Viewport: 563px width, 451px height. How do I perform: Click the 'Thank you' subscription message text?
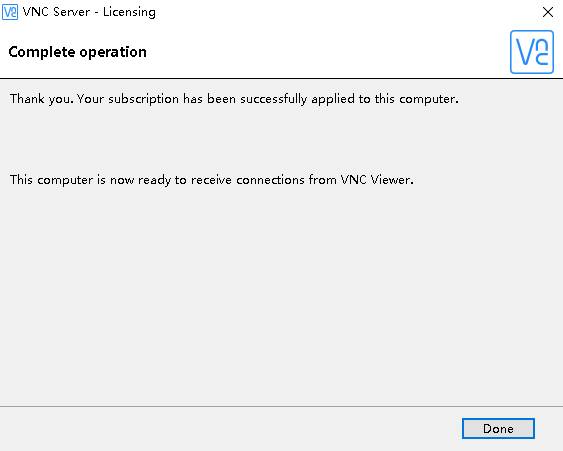click(x=234, y=99)
